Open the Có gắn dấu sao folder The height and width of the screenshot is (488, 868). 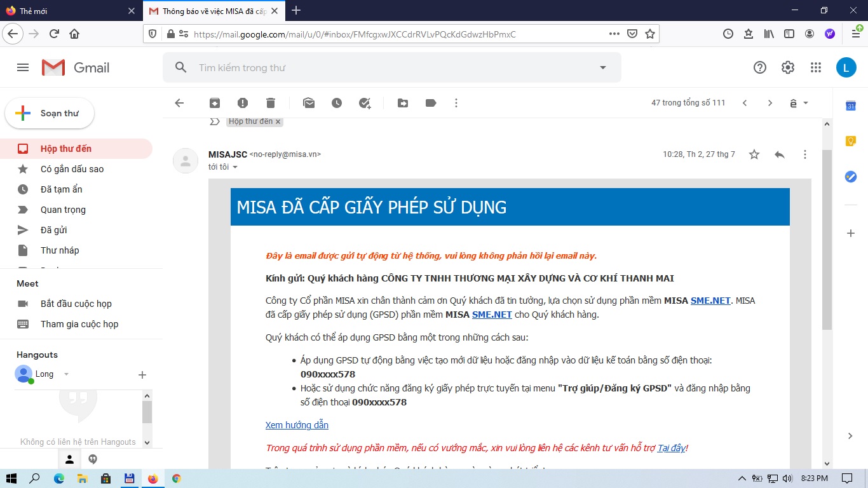(x=76, y=169)
